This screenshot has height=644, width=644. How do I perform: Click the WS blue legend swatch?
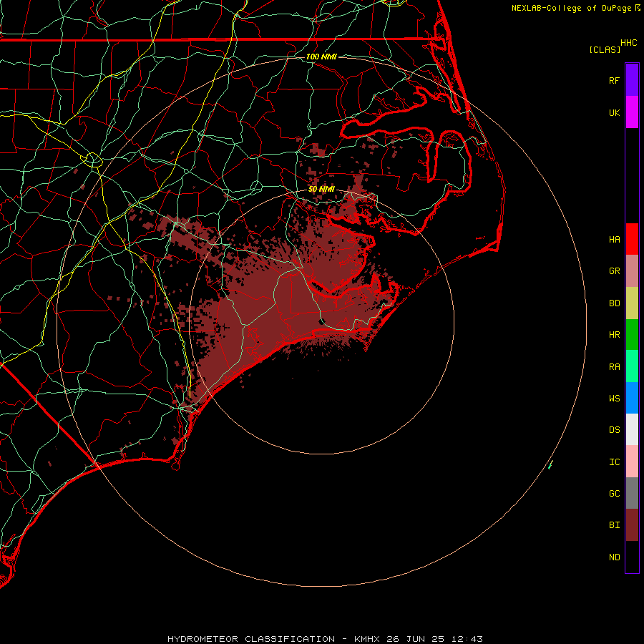coord(632,398)
